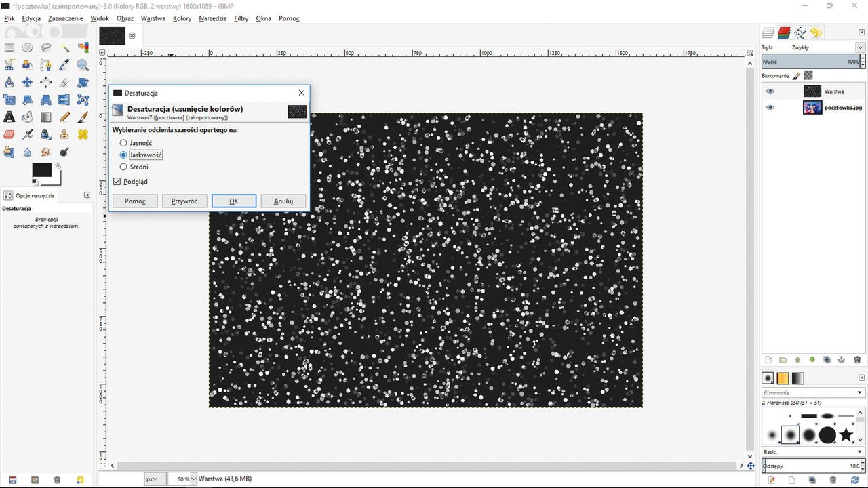The height and width of the screenshot is (488, 868).
Task: Select the Pencil tool
Action: [64, 118]
